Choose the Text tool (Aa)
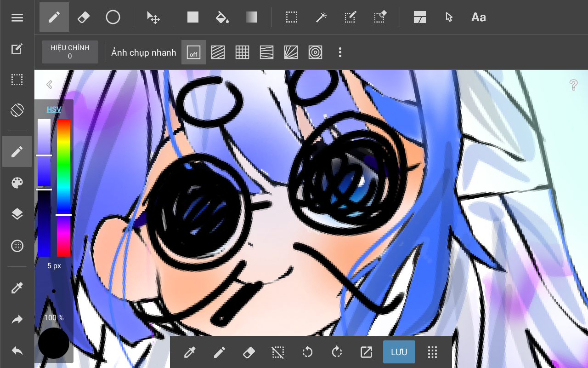Screen dimensions: 588x368 478,17
